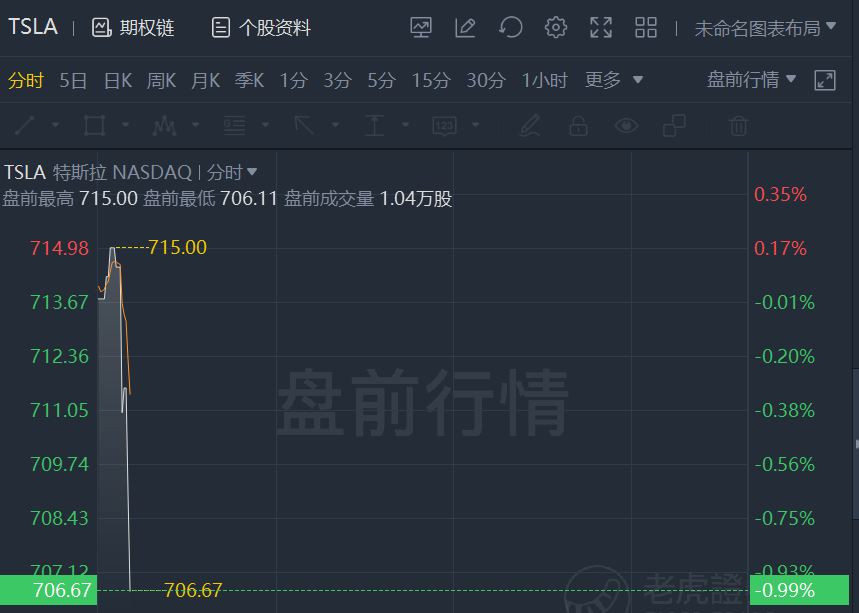859x613 pixels.
Task: Expand the measure tool options arrow
Action: (405, 125)
